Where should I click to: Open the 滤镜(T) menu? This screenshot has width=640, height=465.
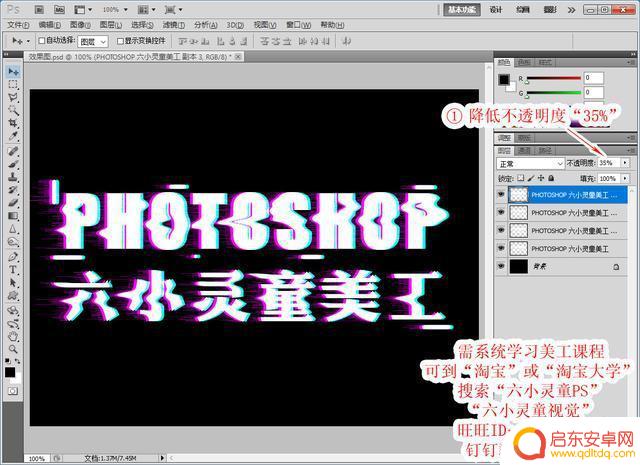tap(174, 25)
